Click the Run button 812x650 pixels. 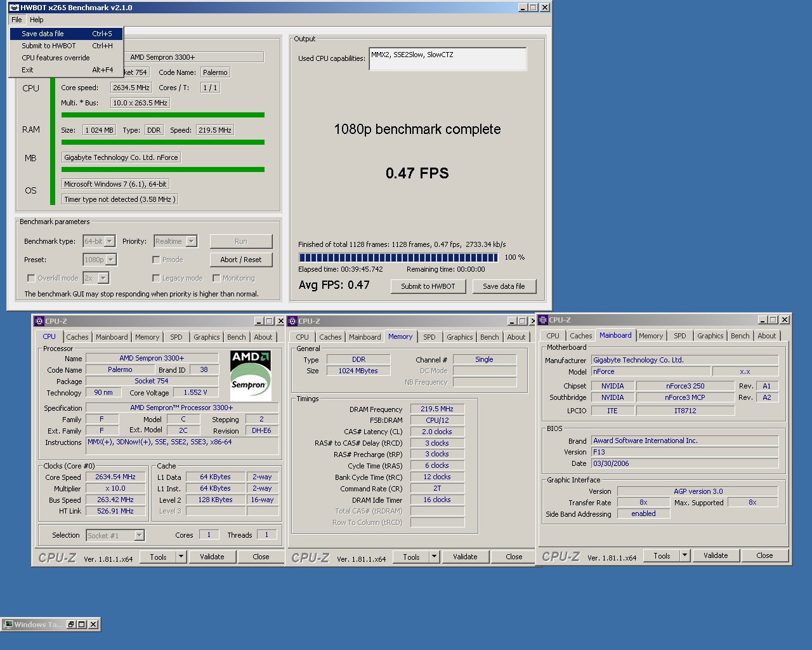tap(241, 241)
